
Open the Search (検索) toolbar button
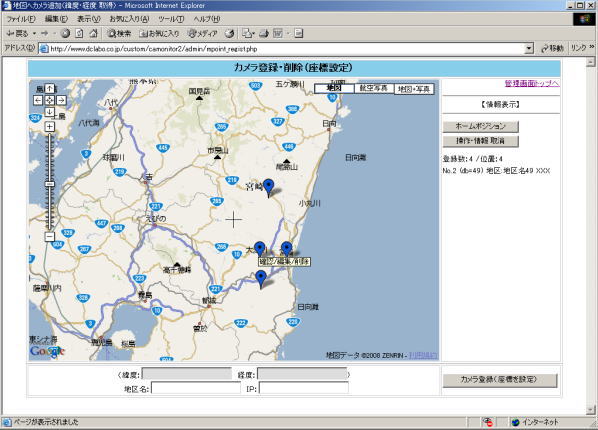point(119,34)
